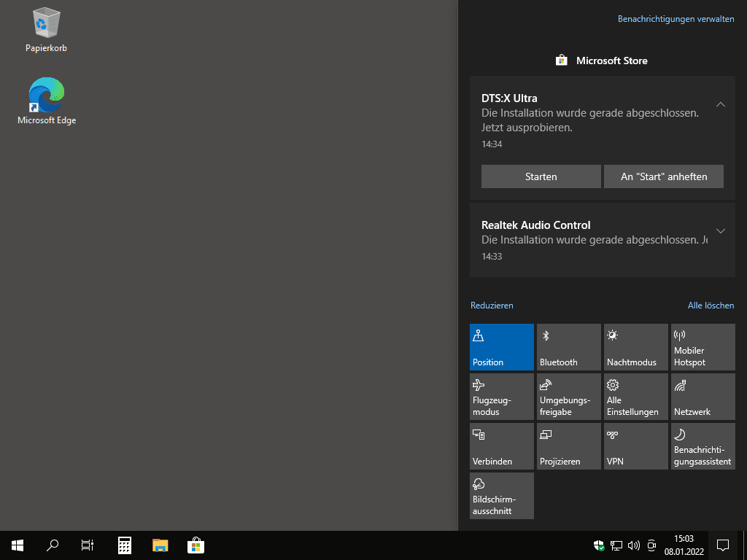Open the Netzwerk quick action tile
Viewport: 747px width, 560px height.
click(703, 397)
